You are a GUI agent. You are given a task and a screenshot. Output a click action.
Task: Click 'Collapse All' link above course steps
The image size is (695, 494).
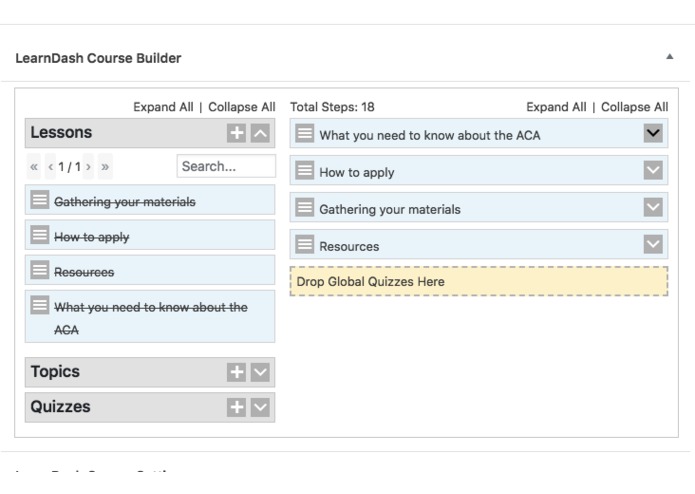pyautogui.click(x=634, y=107)
